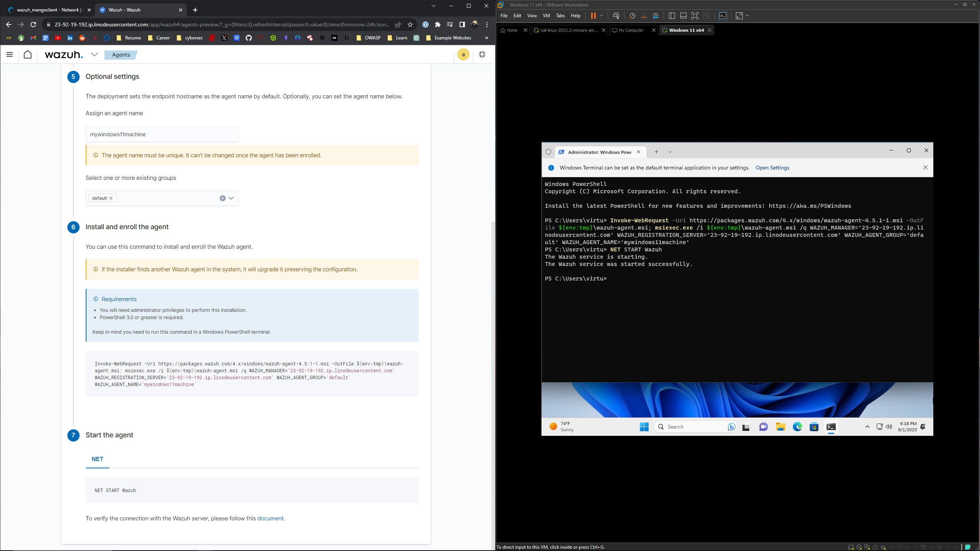980x551 pixels.
Task: Click the Windows taskbar Search box
Action: 695,427
